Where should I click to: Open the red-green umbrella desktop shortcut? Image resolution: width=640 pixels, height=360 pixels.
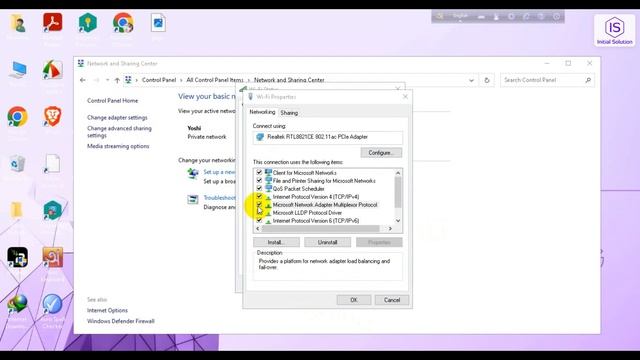click(52, 70)
